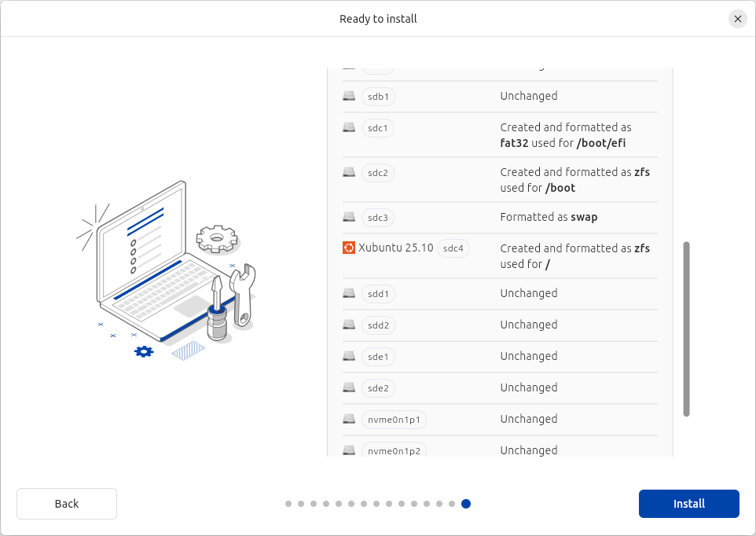Screen dimensions: 756x536
Task: Click the drive icon beside nvme0n1p1
Action: [x=349, y=419]
